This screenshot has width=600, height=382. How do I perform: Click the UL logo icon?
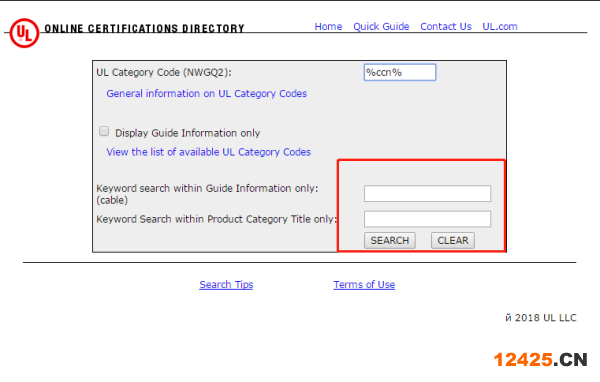point(24,33)
